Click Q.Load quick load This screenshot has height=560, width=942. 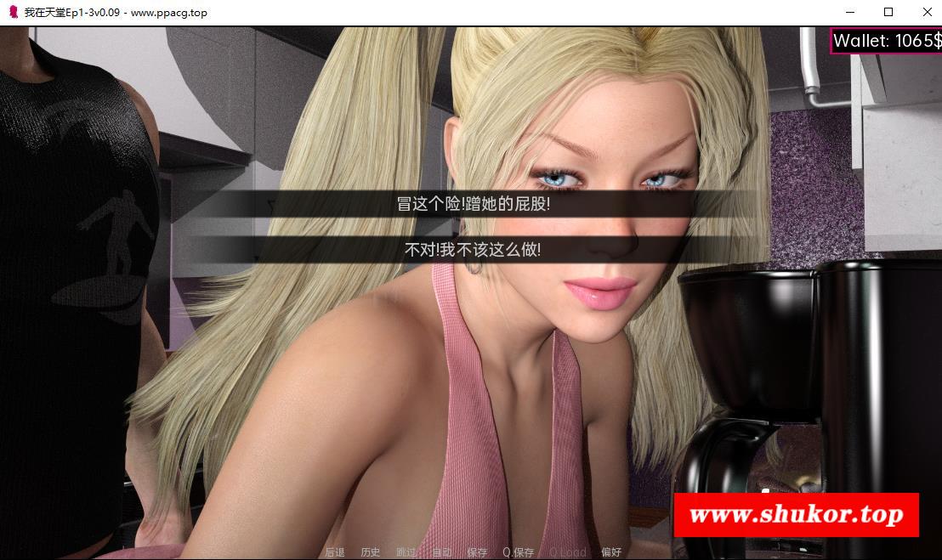tap(567, 552)
